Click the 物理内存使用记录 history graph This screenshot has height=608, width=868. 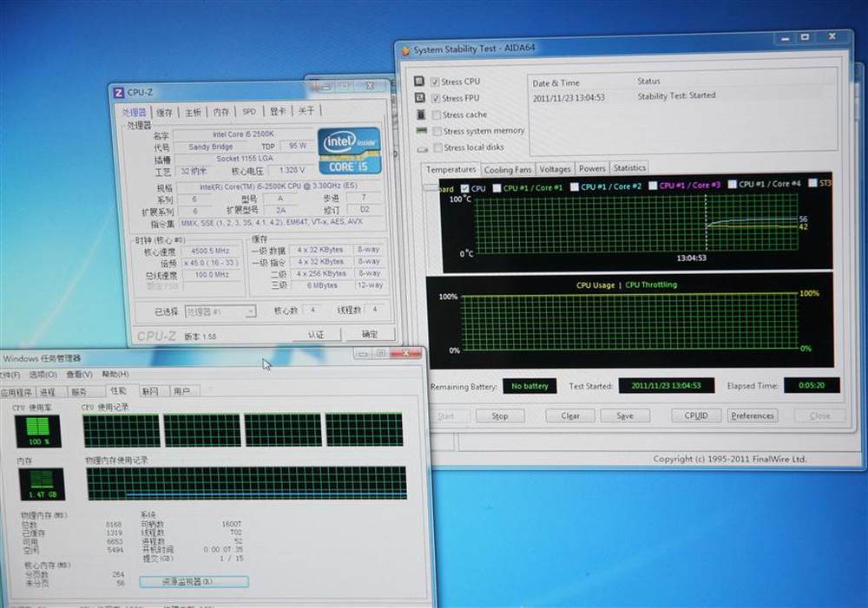pyautogui.click(x=247, y=483)
